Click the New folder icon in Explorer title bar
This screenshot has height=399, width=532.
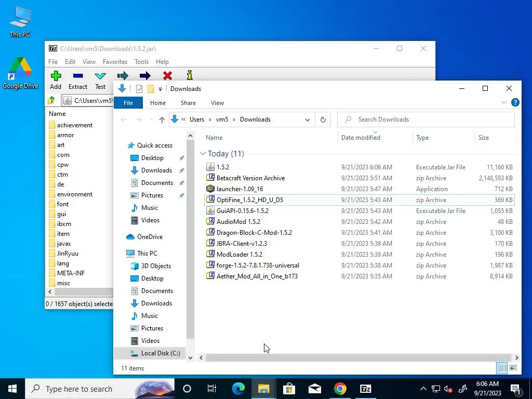tap(151, 88)
